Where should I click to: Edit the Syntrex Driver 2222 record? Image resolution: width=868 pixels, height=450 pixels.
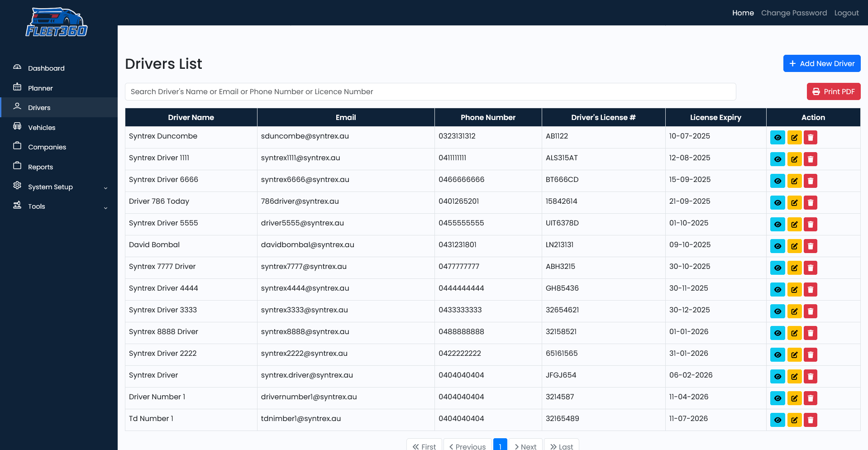click(x=794, y=355)
